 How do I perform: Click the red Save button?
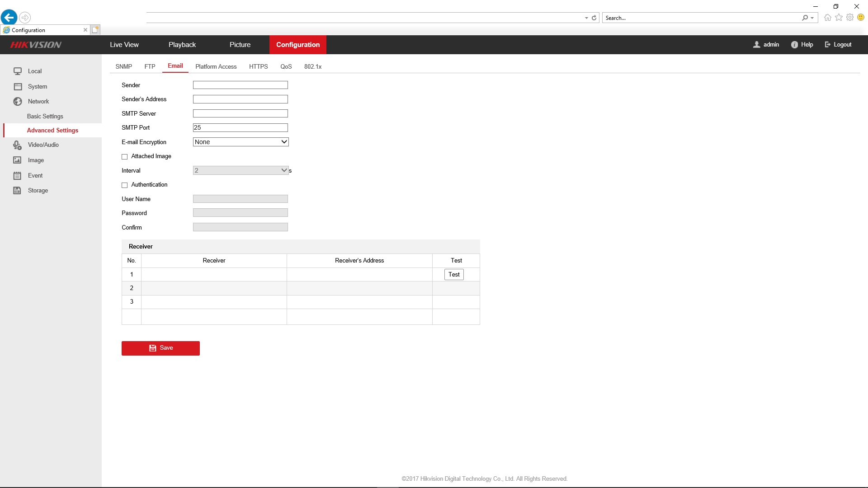click(x=160, y=348)
